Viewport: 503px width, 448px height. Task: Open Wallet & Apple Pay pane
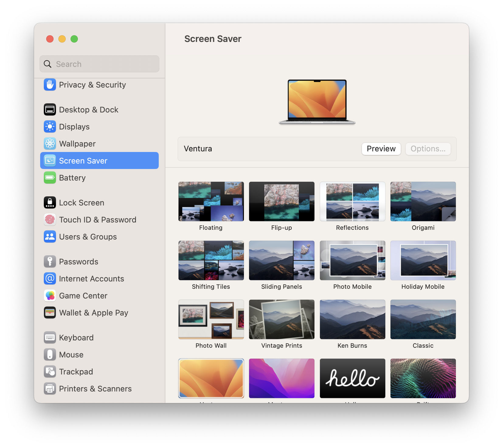(x=93, y=313)
